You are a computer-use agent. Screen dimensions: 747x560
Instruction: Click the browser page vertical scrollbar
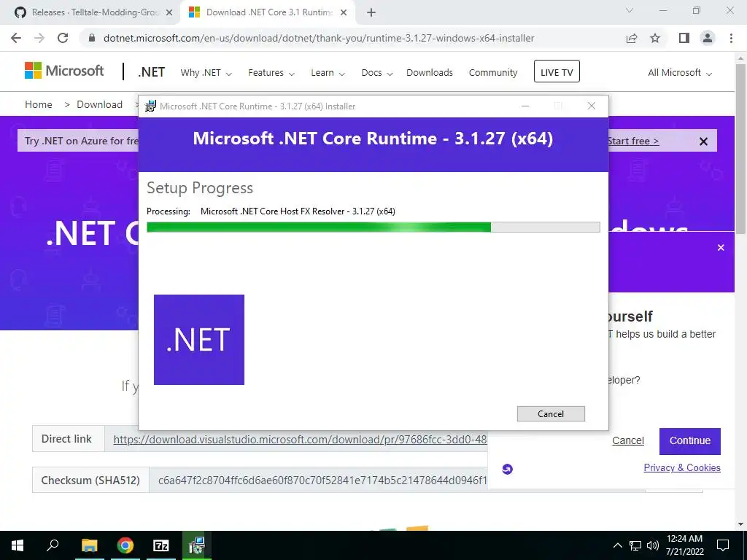point(740,149)
